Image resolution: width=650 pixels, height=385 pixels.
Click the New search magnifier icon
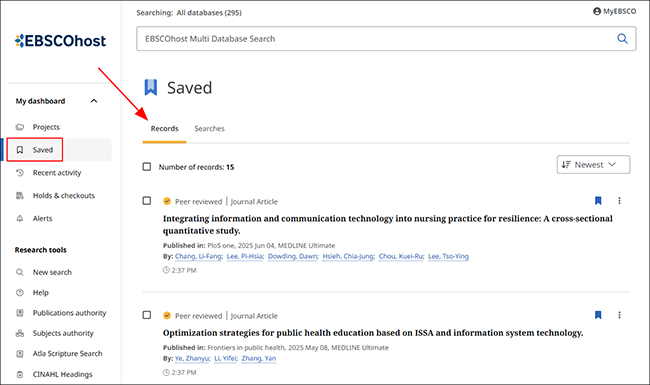click(19, 272)
